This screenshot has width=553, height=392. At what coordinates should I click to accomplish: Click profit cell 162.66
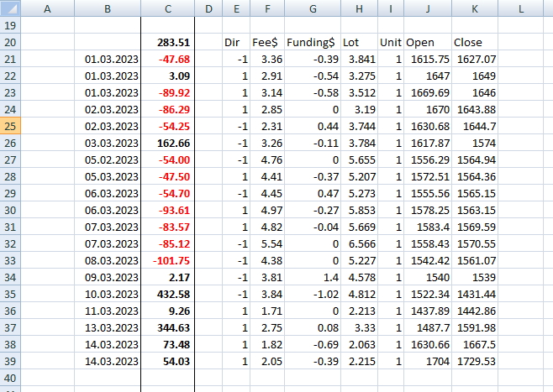point(168,143)
